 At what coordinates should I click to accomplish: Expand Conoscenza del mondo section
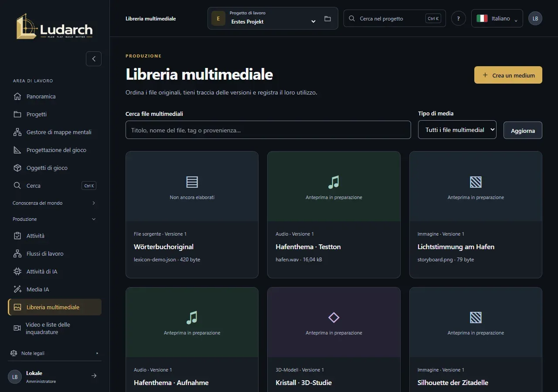coord(54,203)
